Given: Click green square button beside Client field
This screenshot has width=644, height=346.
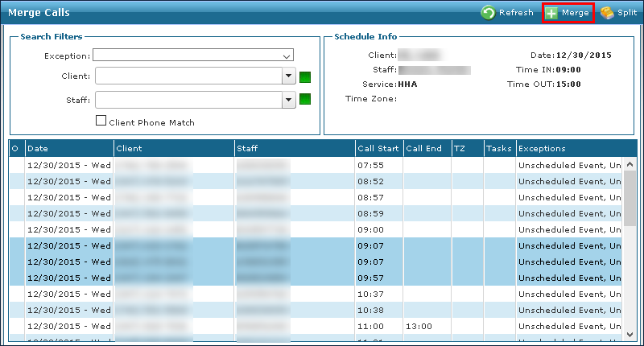Looking at the screenshot, I should pos(305,77).
